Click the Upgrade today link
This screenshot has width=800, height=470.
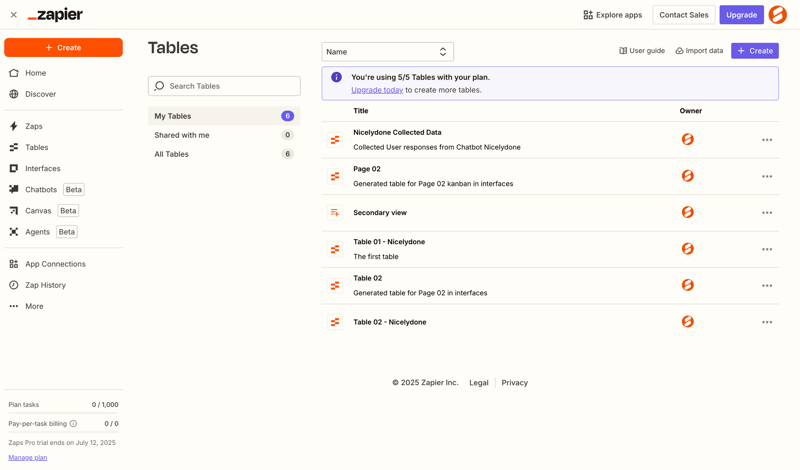[x=377, y=90]
